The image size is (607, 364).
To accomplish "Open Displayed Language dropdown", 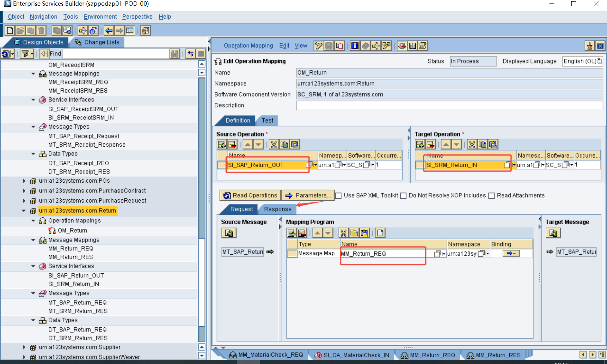I will click(599, 61).
